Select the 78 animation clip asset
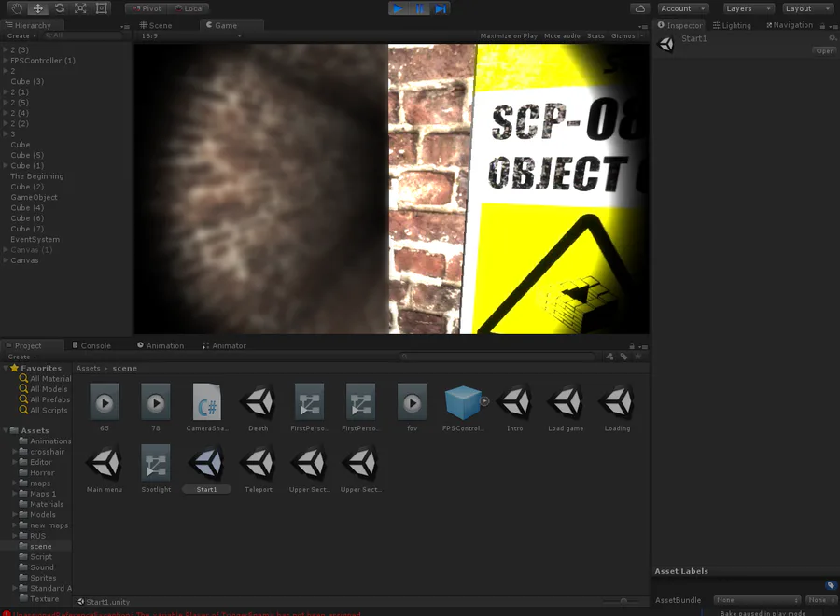840x616 pixels. (156, 407)
